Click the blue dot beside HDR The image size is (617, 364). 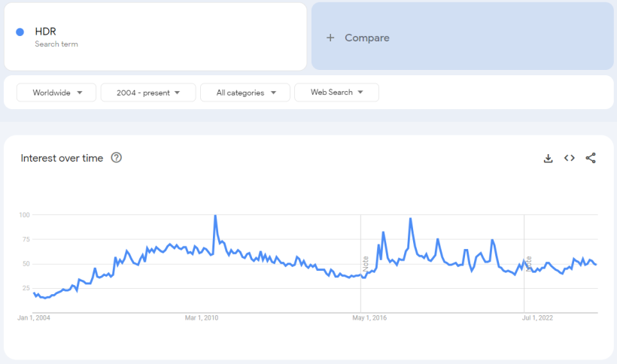click(x=20, y=32)
